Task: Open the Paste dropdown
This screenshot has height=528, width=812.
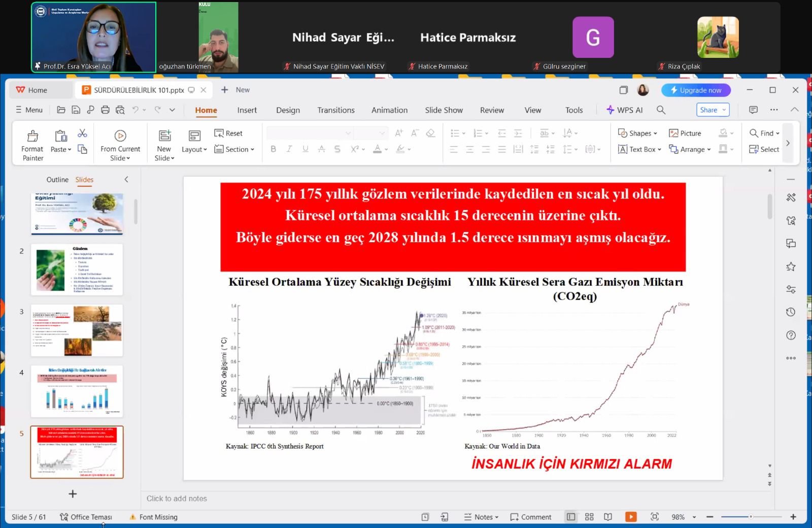Action: tap(61, 149)
